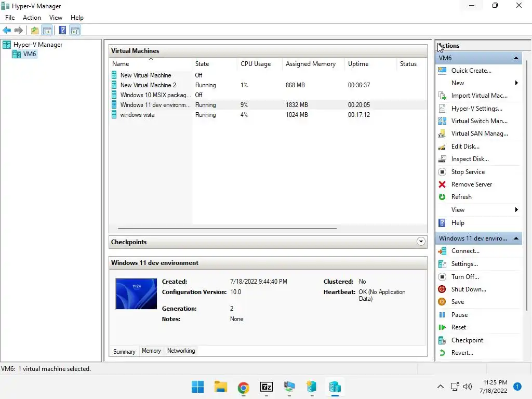The image size is (532, 399).
Task: Click the VM Settings icon
Action: pos(442,264)
